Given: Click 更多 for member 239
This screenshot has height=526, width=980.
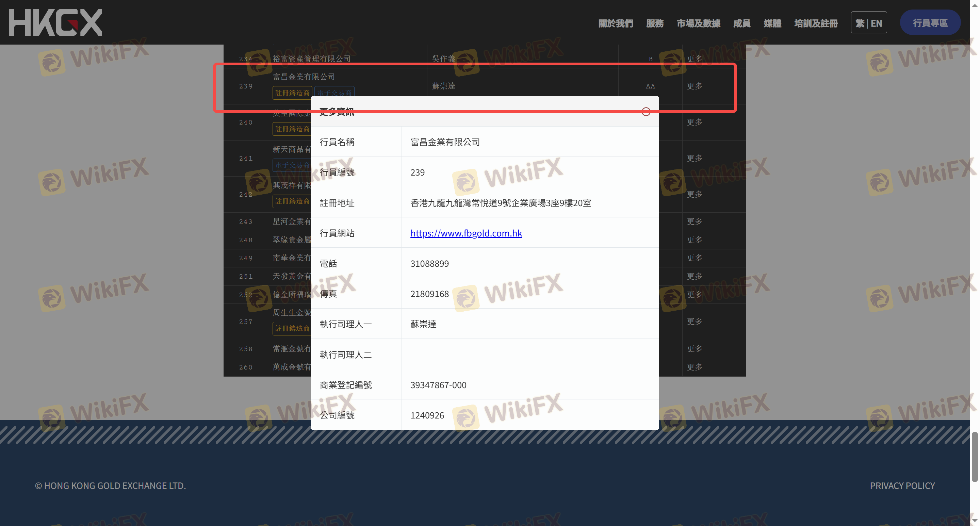Looking at the screenshot, I should point(694,86).
